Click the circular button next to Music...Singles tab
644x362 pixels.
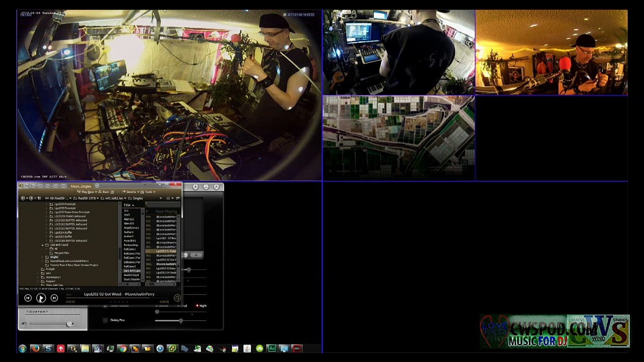[97, 186]
